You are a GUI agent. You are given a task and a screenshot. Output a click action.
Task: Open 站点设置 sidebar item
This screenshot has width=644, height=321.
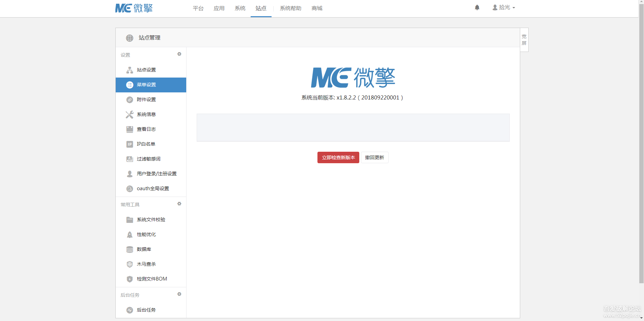tap(151, 70)
